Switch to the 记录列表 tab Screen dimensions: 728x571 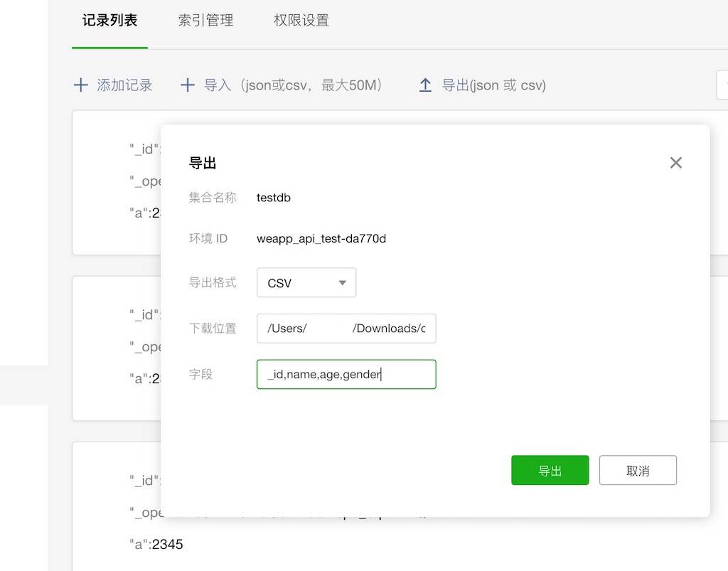(x=109, y=21)
